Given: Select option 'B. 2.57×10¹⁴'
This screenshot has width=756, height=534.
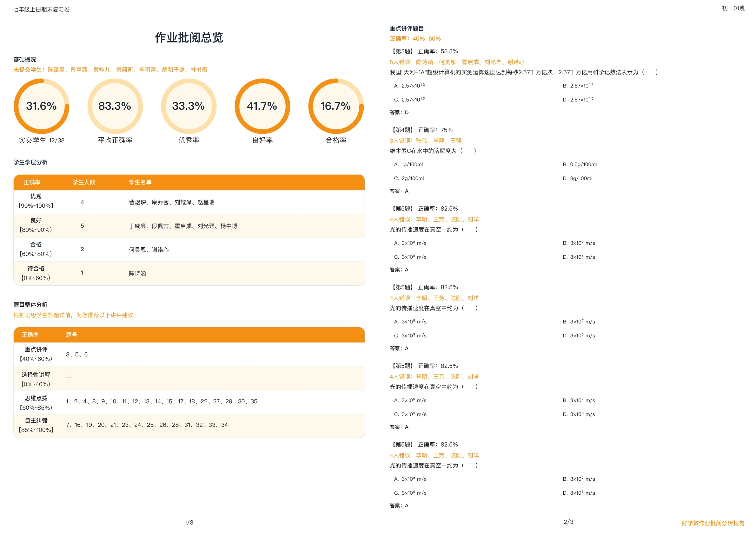Looking at the screenshot, I should pyautogui.click(x=578, y=86).
